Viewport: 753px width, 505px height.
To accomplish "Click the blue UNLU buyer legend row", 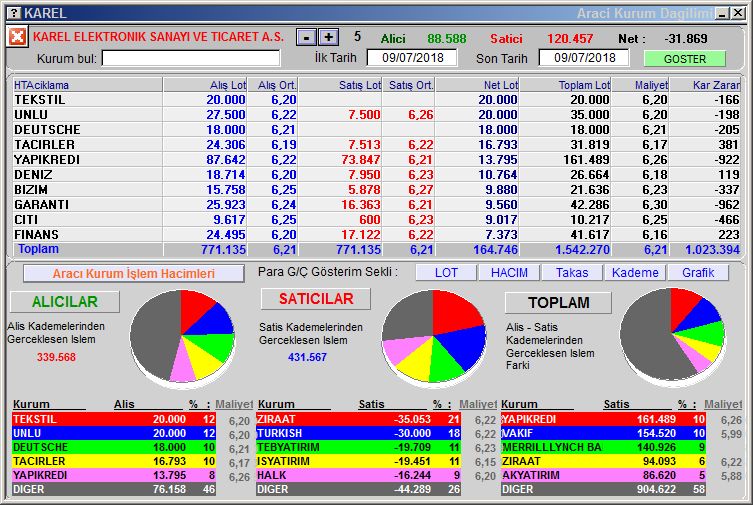I will click(114, 433).
